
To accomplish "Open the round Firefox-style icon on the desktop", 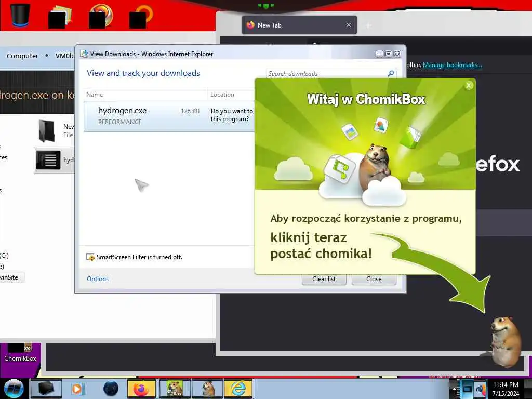I will click(101, 16).
